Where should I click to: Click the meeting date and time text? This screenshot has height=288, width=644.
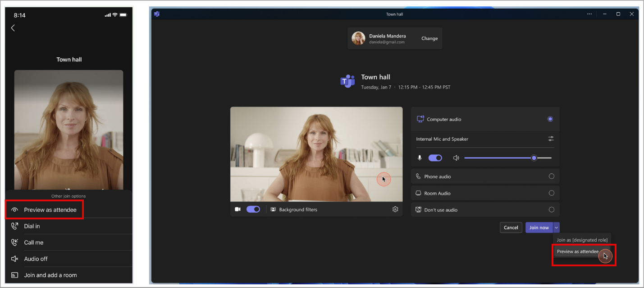point(406,87)
